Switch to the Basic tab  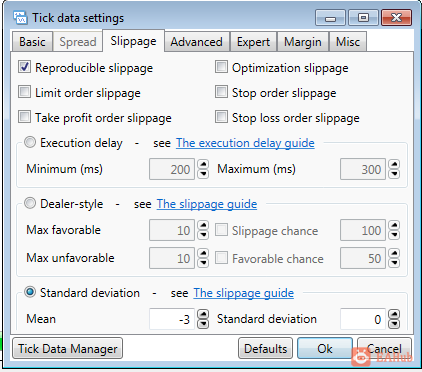32,42
